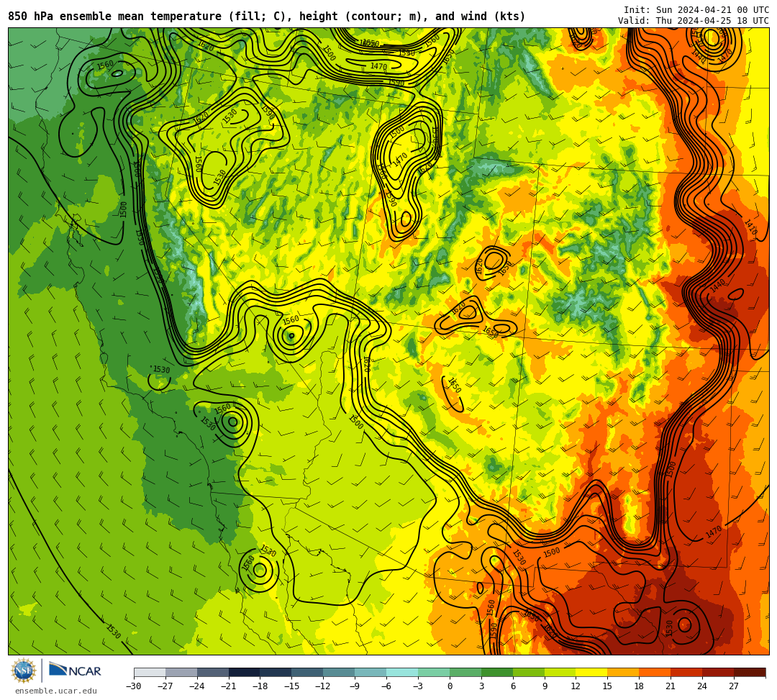
Task: Click the 1410 height contour label
Action: pyautogui.click(x=751, y=228)
